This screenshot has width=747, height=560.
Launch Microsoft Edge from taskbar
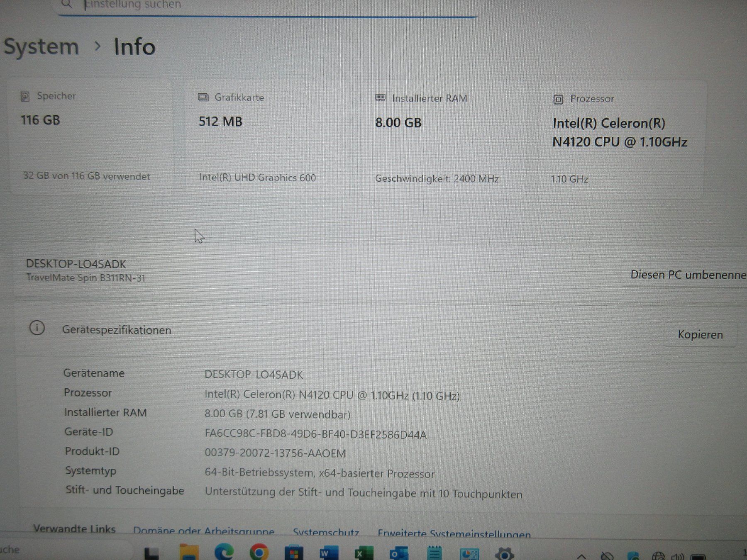click(x=224, y=553)
